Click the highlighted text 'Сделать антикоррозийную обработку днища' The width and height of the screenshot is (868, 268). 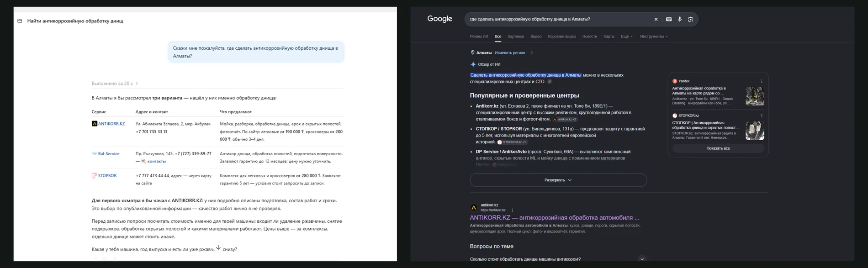click(x=526, y=75)
